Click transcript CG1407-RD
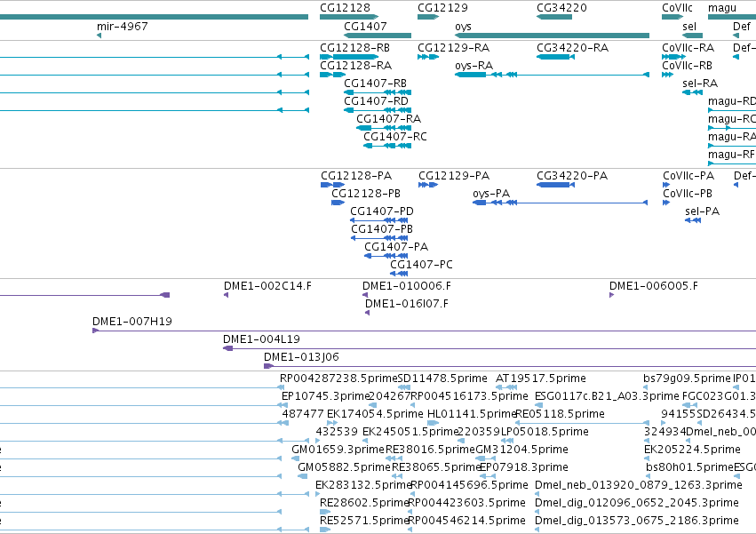This screenshot has height=534, width=756. click(378, 110)
